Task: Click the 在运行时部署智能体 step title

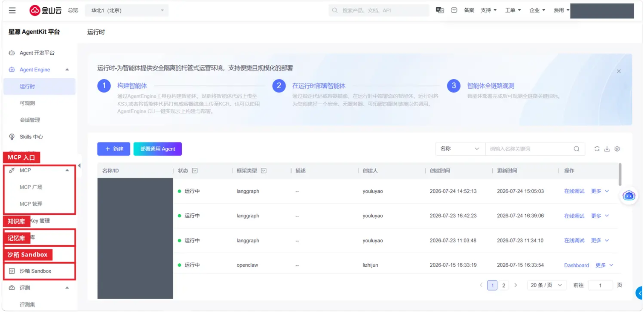Action: pyautogui.click(x=319, y=86)
